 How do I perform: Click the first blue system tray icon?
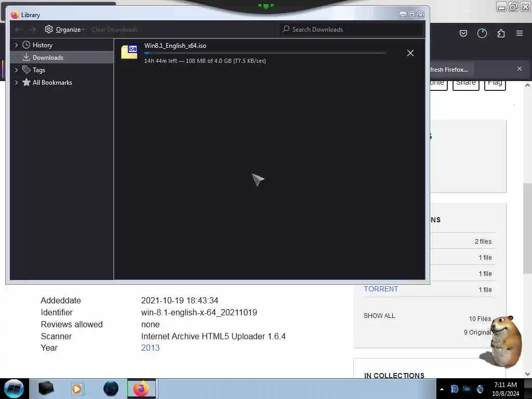point(455,389)
